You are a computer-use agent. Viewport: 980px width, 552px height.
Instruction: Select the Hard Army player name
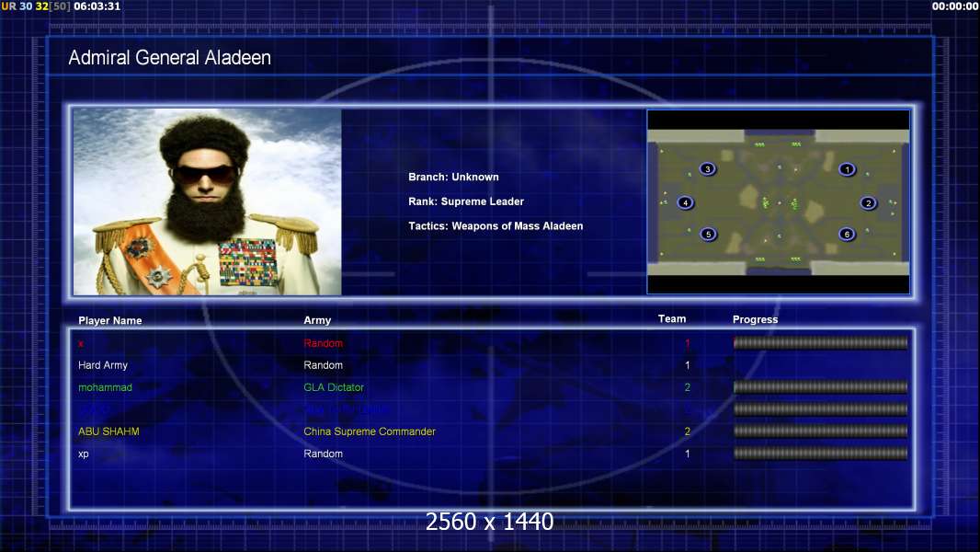[x=103, y=365]
